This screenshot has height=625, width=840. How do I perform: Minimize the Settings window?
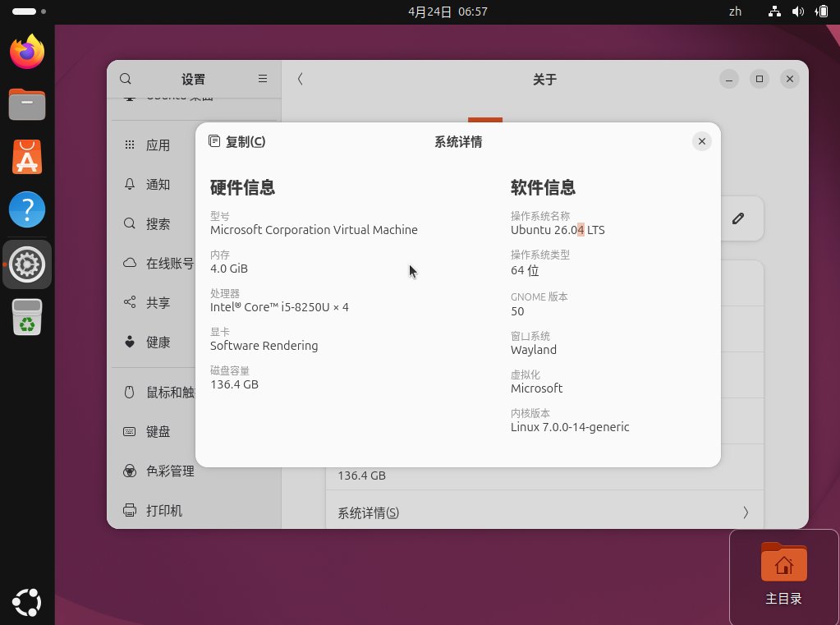[x=728, y=80]
